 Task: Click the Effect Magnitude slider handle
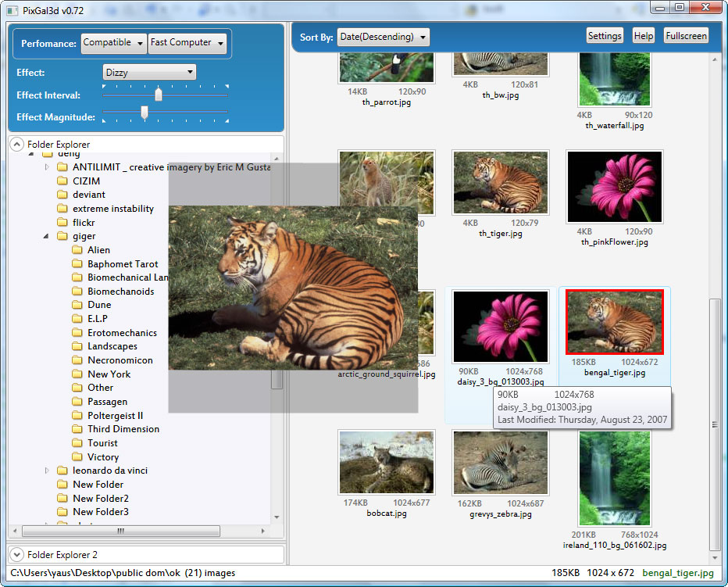pyautogui.click(x=145, y=113)
